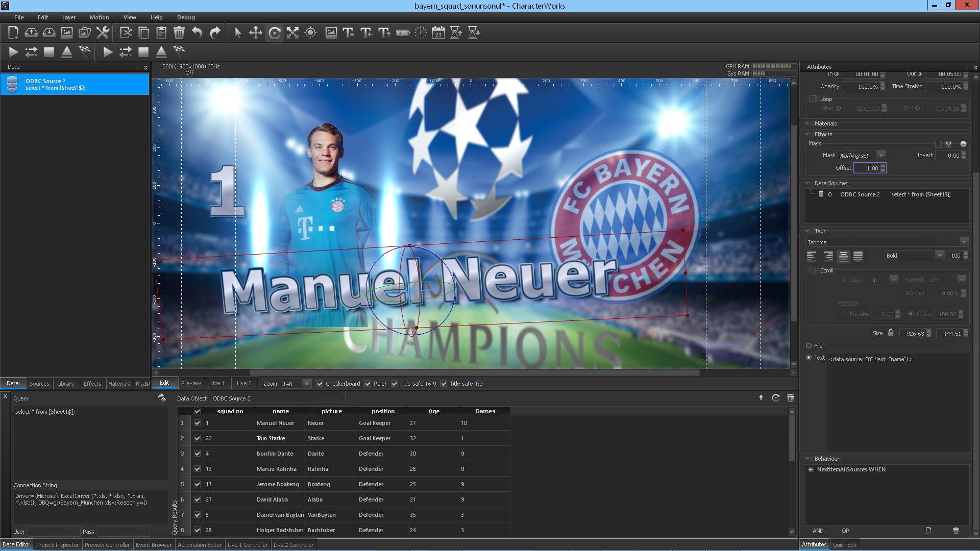This screenshot has width=980, height=551.
Task: Switch to Preview view tab
Action: coord(191,383)
